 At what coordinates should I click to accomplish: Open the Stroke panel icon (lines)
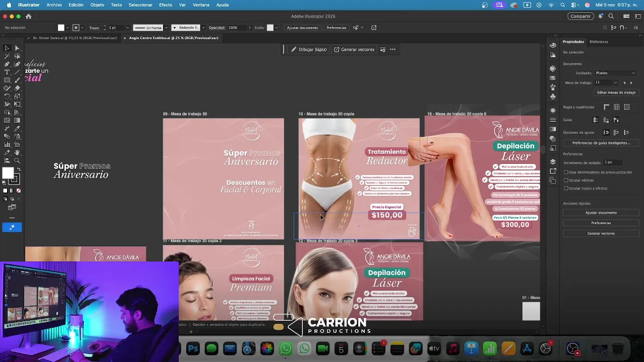pos(553,120)
